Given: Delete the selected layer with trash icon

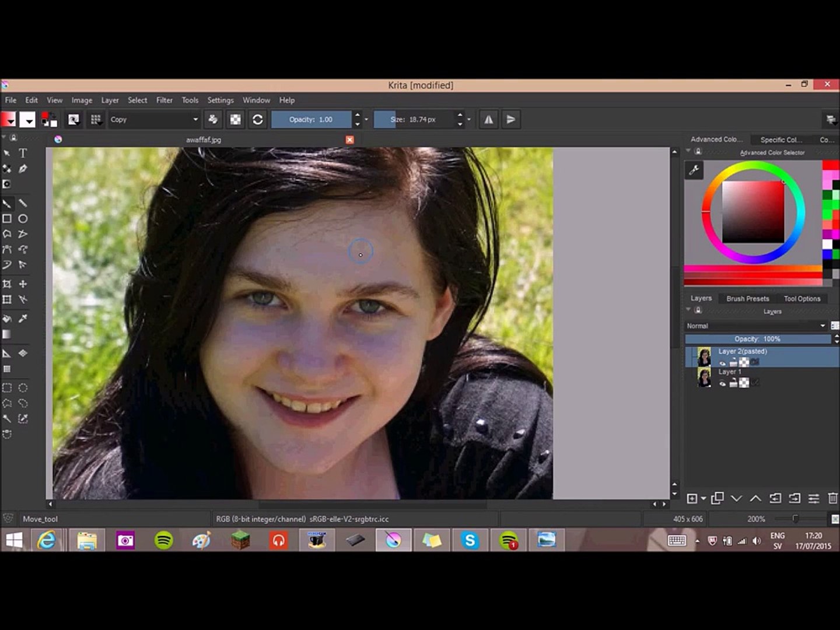Looking at the screenshot, I should [832, 498].
